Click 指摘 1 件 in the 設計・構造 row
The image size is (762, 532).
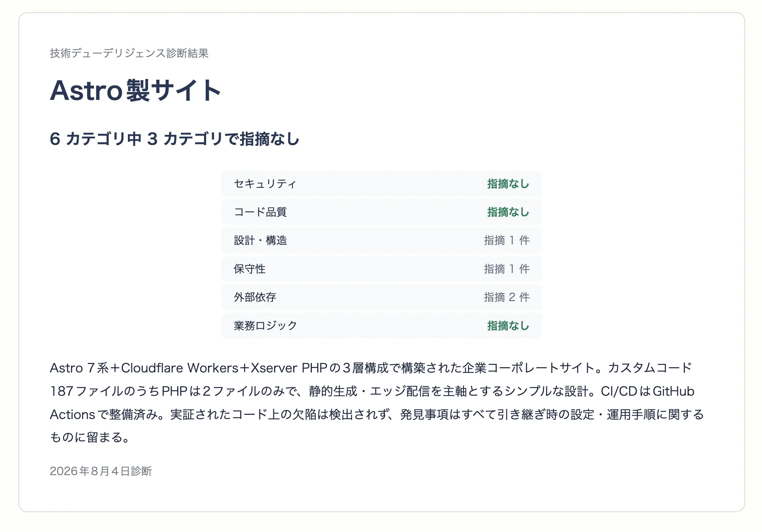(x=507, y=240)
